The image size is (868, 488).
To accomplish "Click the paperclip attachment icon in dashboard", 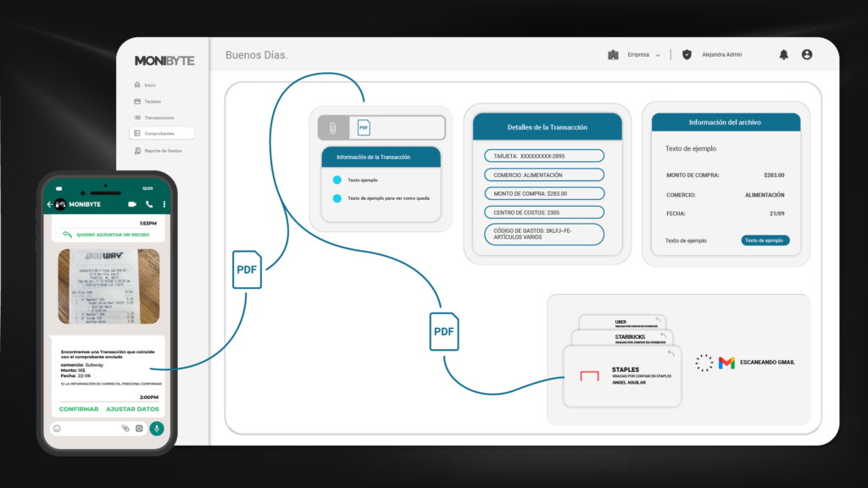I will point(333,128).
